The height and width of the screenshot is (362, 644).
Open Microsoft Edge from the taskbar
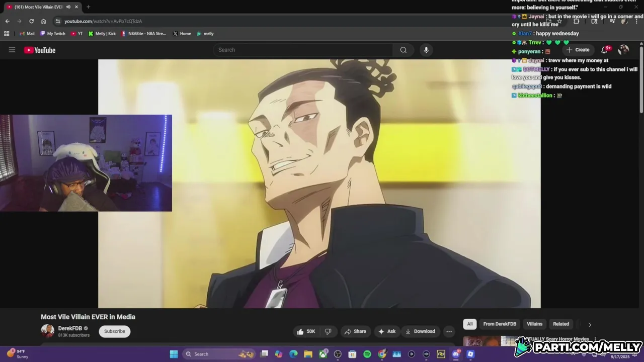293,354
